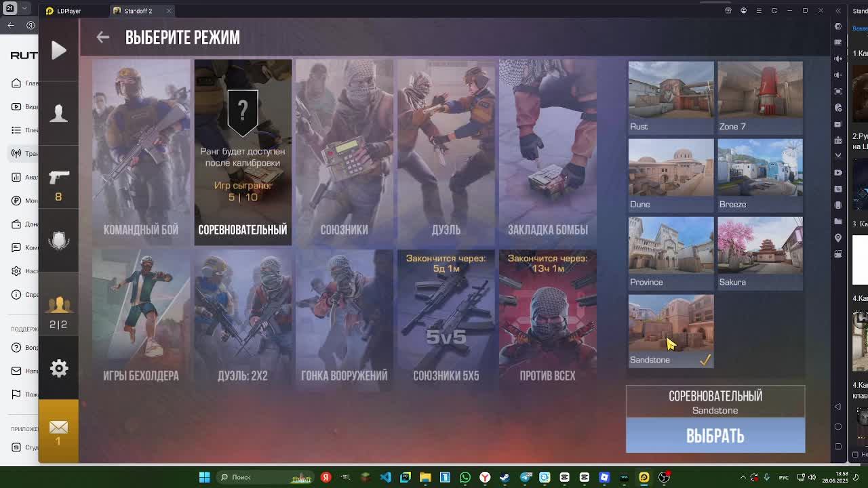Open the Windows Start menu
868x488 pixels.
point(204,477)
